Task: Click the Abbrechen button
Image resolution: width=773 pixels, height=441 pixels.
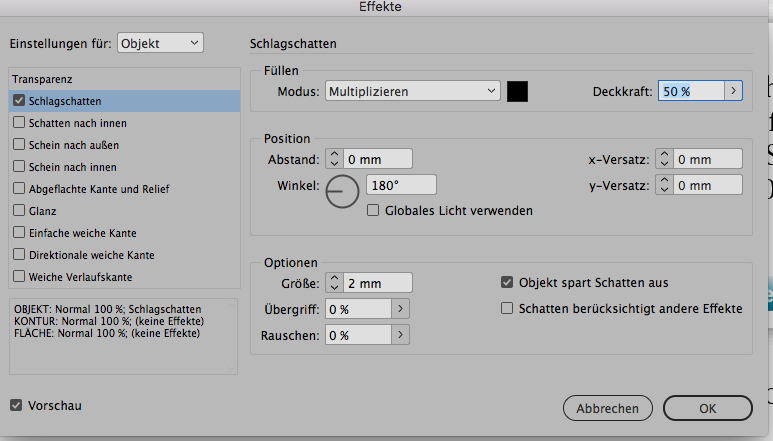Action: (x=607, y=408)
